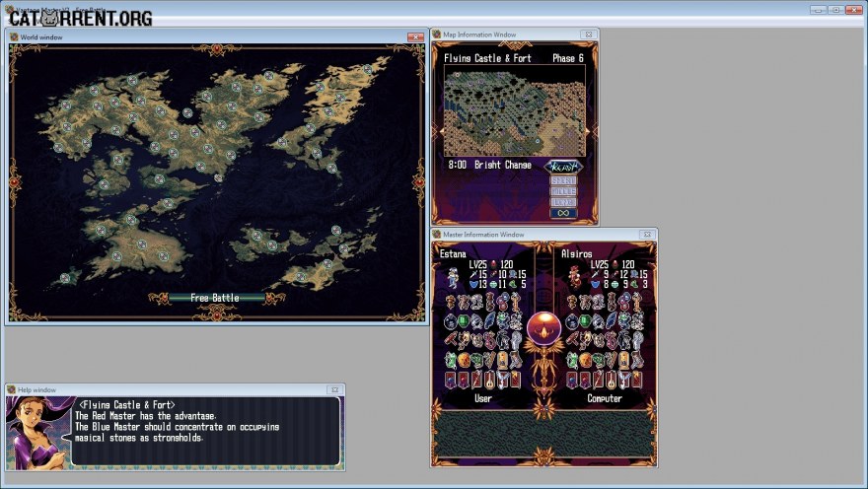Click Estana's LV25 level text
The width and height of the screenshot is (868, 489).
[x=477, y=265]
